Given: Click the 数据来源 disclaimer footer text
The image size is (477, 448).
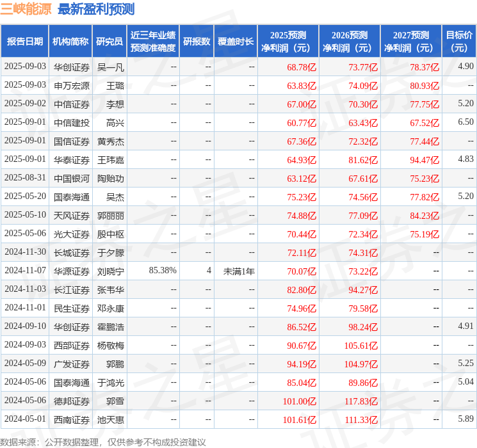Looking at the screenshot, I should 103,442.
